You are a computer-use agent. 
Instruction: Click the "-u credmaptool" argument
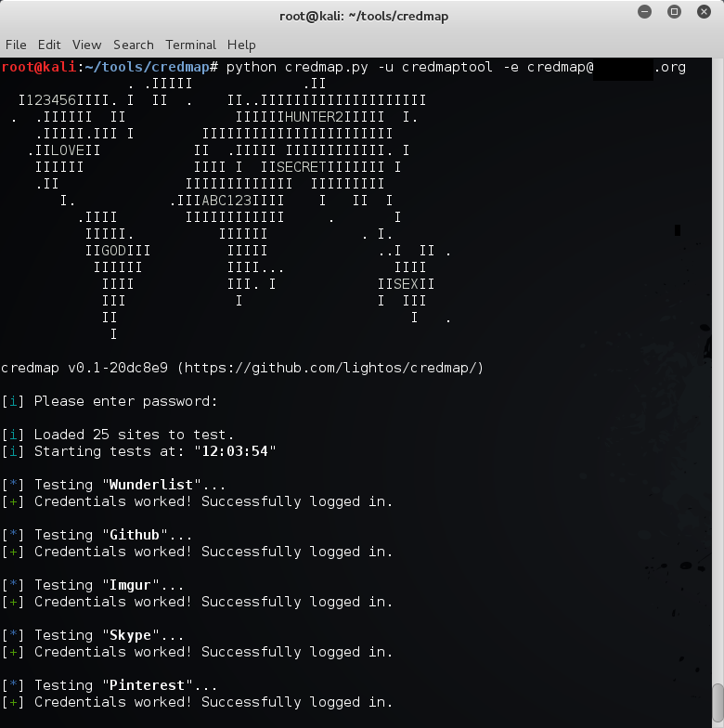(435, 67)
